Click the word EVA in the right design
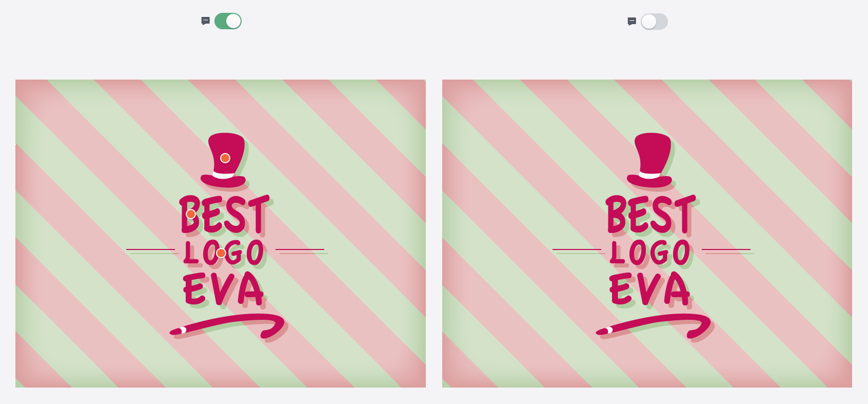The image size is (868, 404). [x=649, y=288]
